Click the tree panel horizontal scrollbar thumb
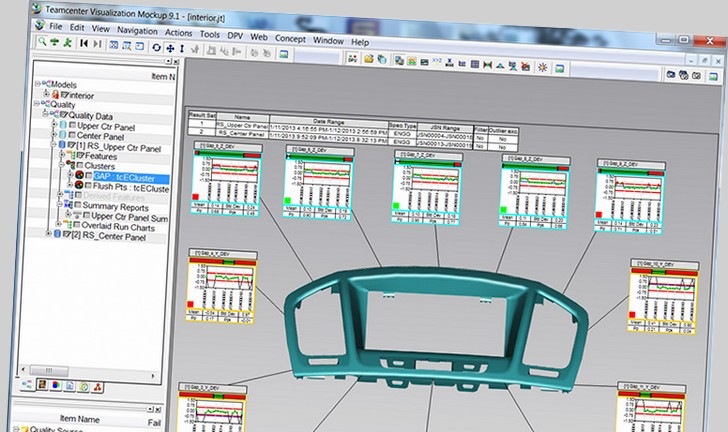Screen dimensions: 728x432 (49, 370)
